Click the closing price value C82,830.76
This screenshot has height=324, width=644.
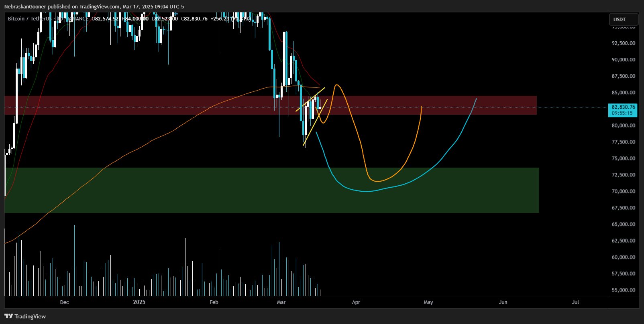195,19
